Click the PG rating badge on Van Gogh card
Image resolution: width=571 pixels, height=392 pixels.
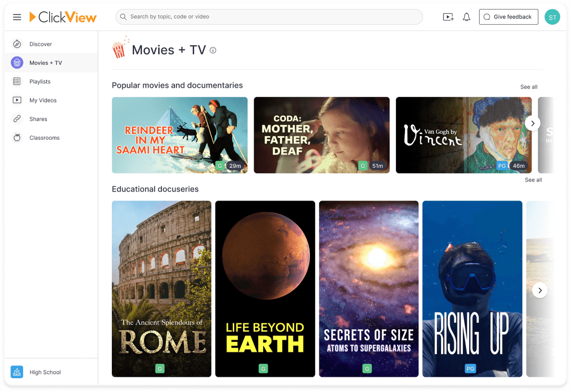[502, 166]
